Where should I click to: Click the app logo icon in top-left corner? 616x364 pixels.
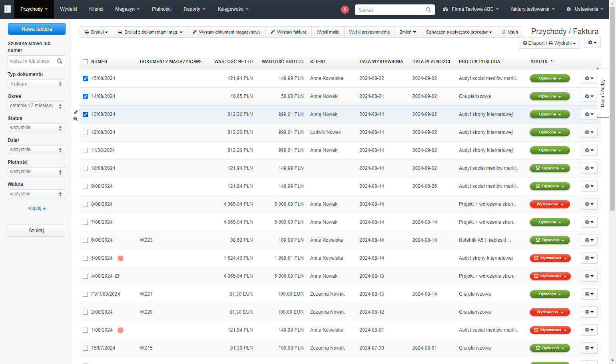[7, 9]
